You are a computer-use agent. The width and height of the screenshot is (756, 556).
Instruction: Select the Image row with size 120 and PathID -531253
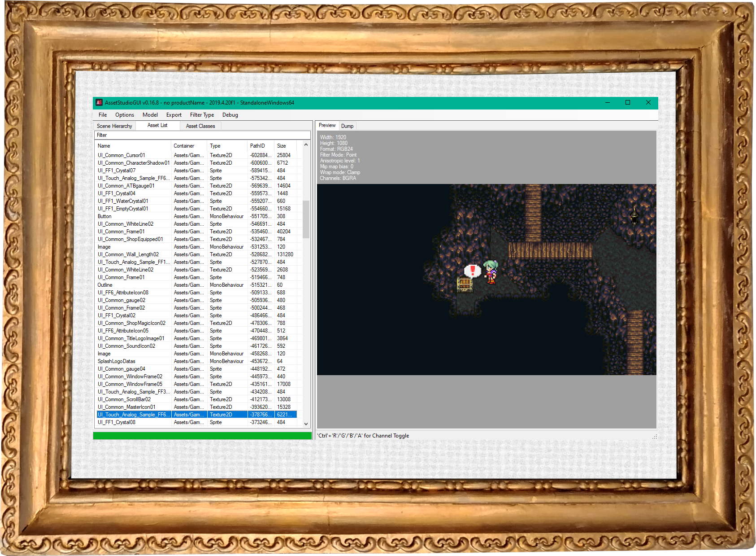point(196,247)
